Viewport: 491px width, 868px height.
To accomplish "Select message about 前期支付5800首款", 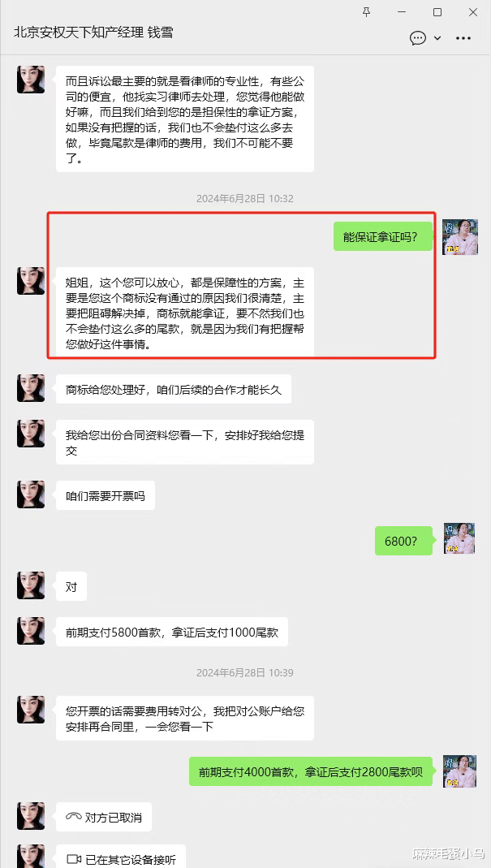I will [x=171, y=632].
